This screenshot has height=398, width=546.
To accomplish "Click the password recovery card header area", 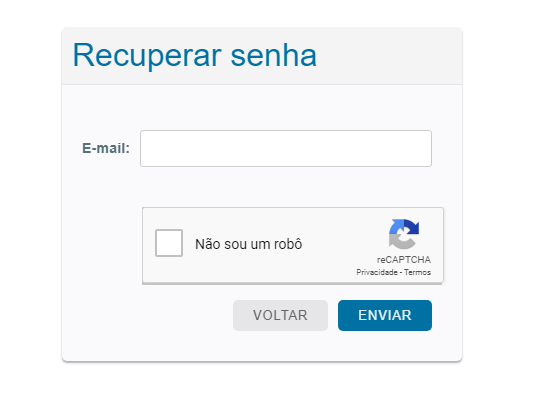I will [262, 56].
